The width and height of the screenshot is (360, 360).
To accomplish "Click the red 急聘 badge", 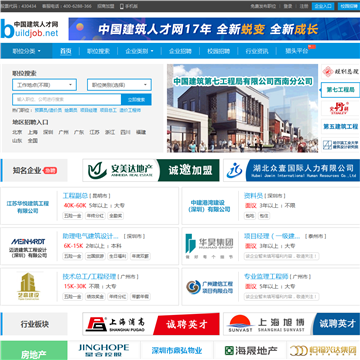I will click(x=50, y=170).
